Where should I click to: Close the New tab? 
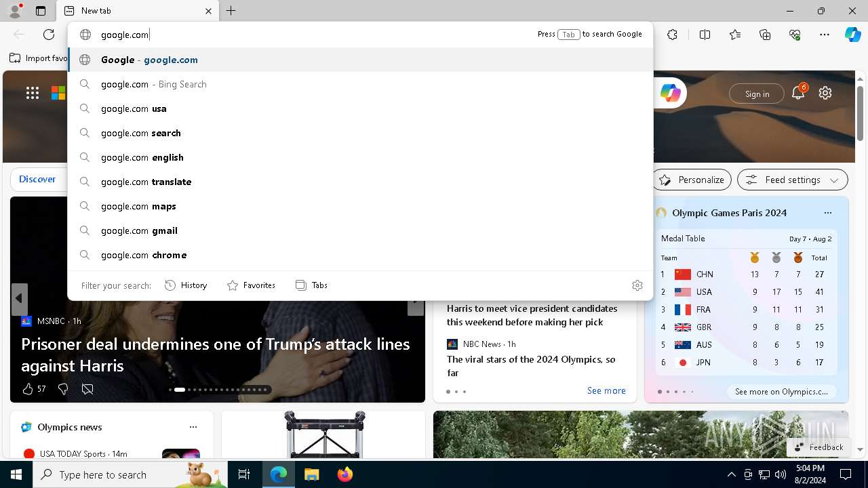(x=208, y=11)
